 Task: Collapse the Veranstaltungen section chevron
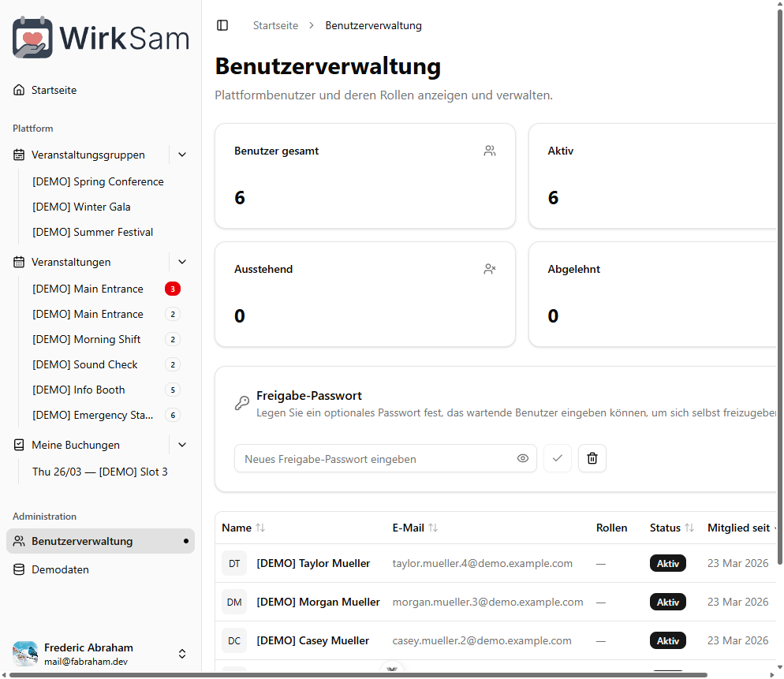[x=182, y=262]
